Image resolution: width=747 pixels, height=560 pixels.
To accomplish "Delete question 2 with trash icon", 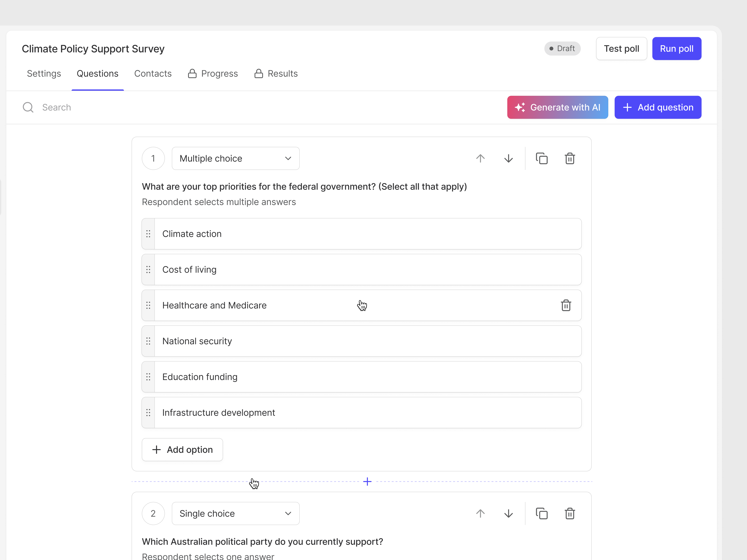I will tap(570, 513).
